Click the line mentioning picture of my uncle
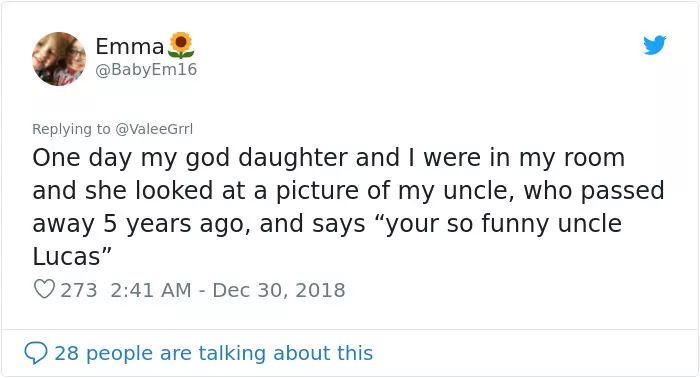 (348, 191)
